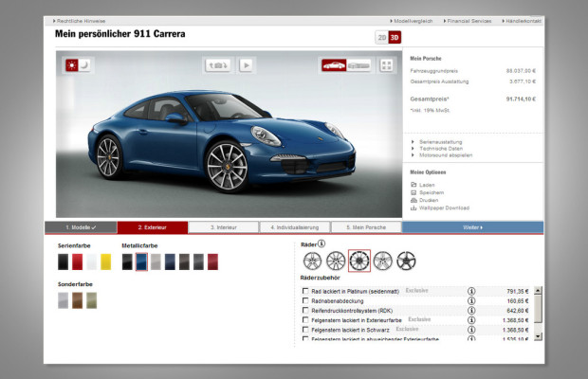Screen dimensions: 588x379
Task: Choose the brown Sonderfarbe swatch
Action: [77, 300]
